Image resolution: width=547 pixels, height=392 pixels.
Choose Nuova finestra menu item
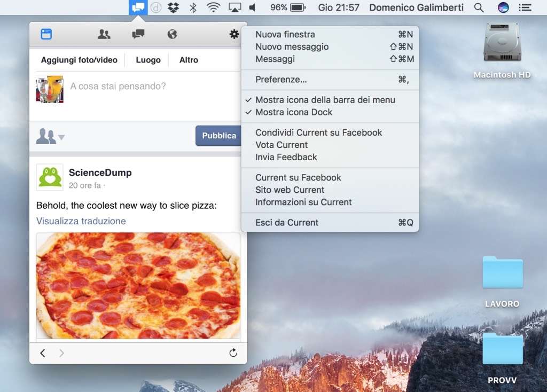[285, 34]
